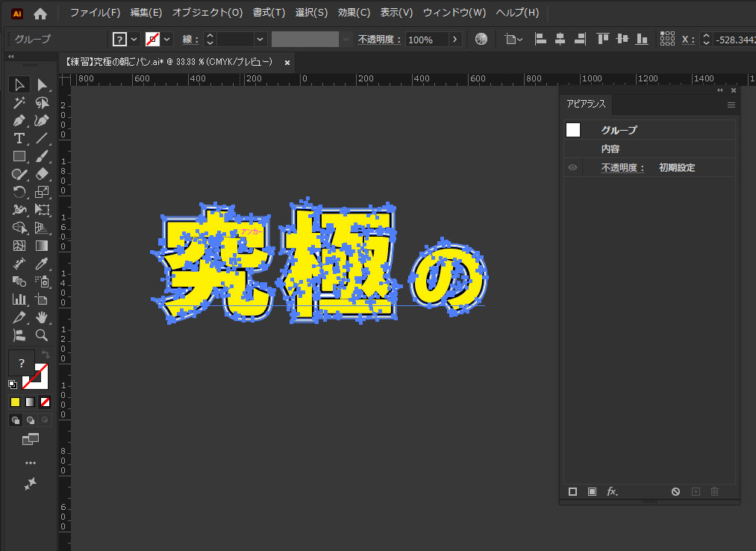
Task: Select the Type tool
Action: 19,139
